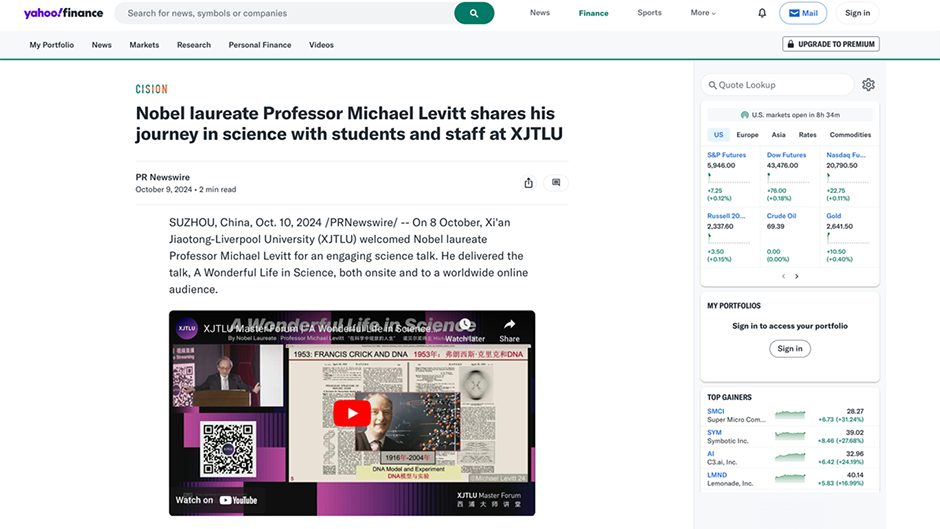Open the article comments icon
Screen dimensions: 940x529
[556, 182]
